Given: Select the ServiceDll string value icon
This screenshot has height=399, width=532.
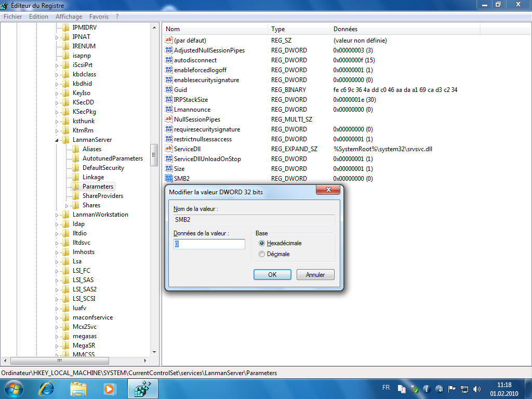Looking at the screenshot, I should click(x=168, y=149).
